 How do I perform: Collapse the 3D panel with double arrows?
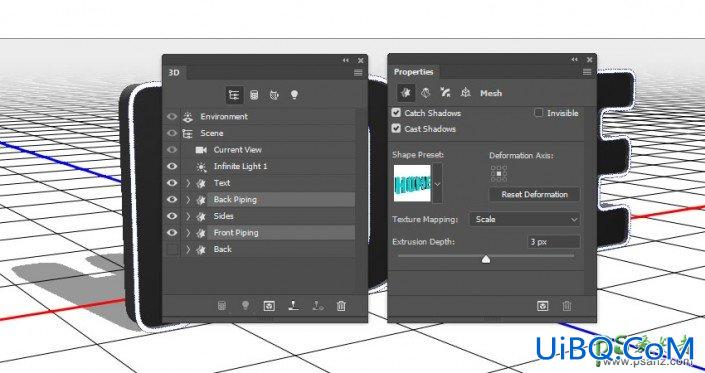pyautogui.click(x=346, y=60)
